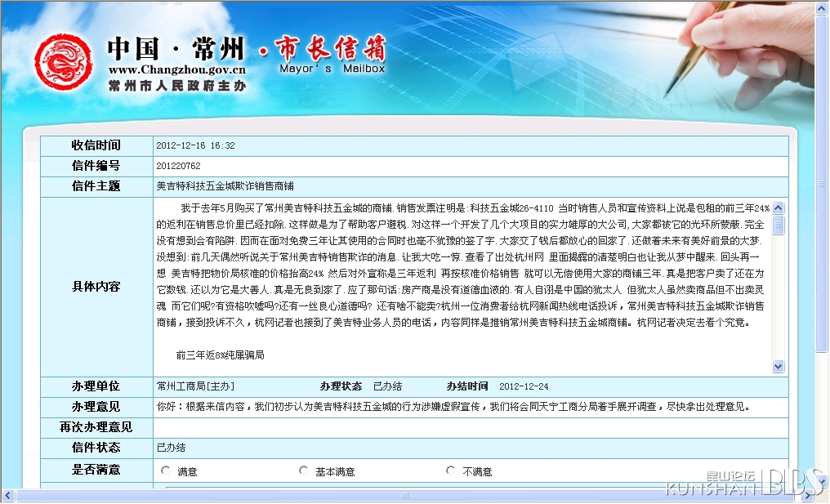The image size is (830, 504).
Task: Click the handling unit 常州工商局[主办]
Action: pos(195,386)
